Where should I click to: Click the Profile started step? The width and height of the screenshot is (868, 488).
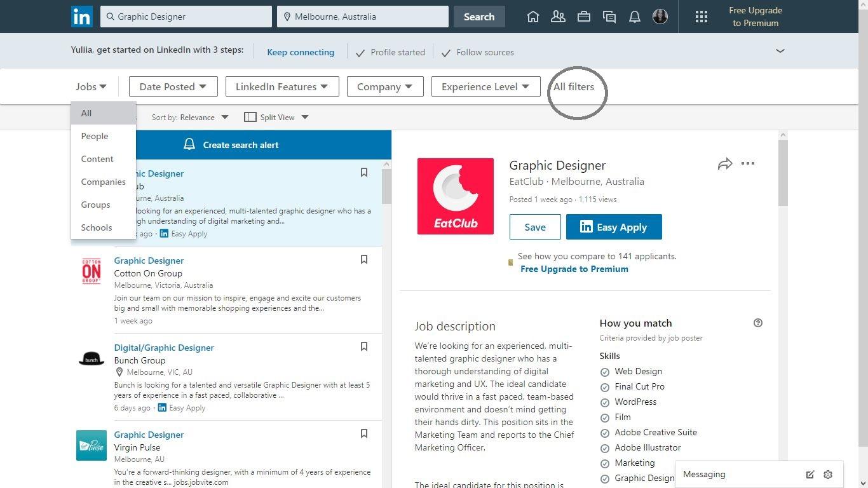point(390,52)
